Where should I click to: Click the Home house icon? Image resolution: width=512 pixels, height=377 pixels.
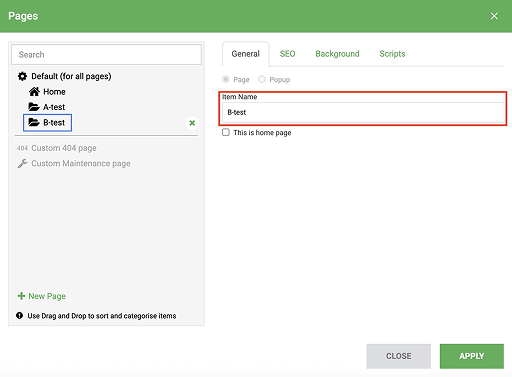34,91
